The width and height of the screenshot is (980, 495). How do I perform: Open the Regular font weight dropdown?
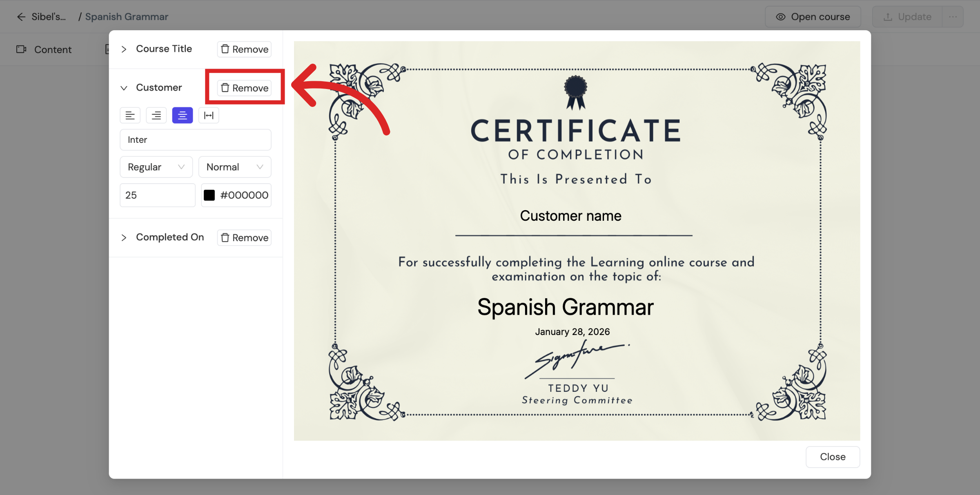pyautogui.click(x=156, y=167)
